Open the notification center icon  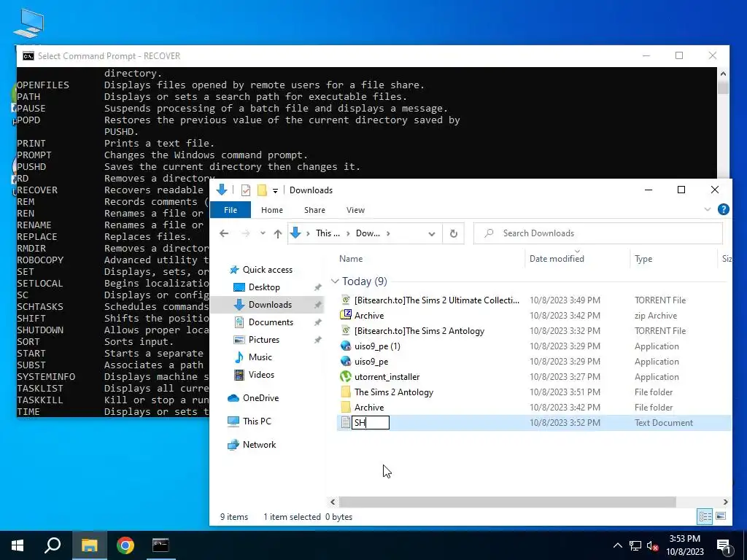coord(724,545)
